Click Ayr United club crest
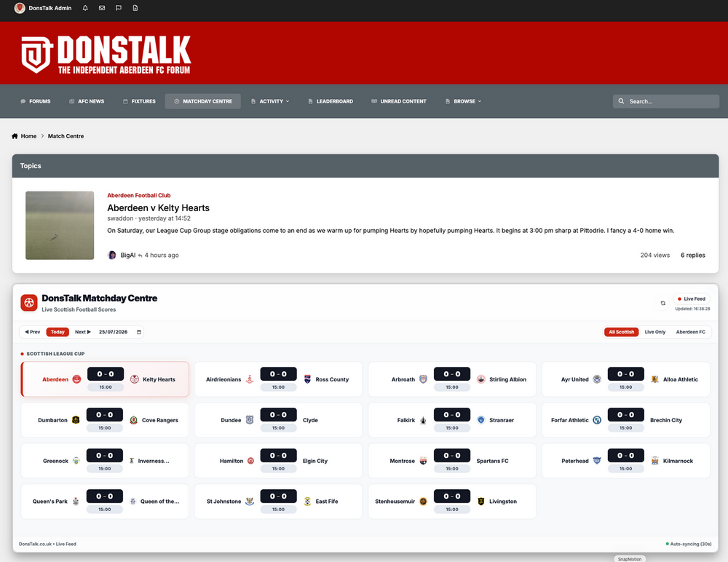Image resolution: width=728 pixels, height=562 pixels. [597, 379]
